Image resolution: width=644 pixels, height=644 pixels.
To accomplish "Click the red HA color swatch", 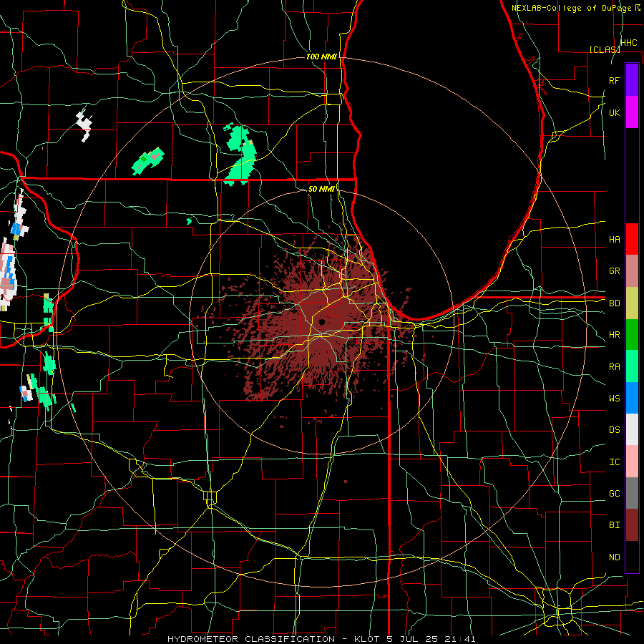I will point(632,239).
